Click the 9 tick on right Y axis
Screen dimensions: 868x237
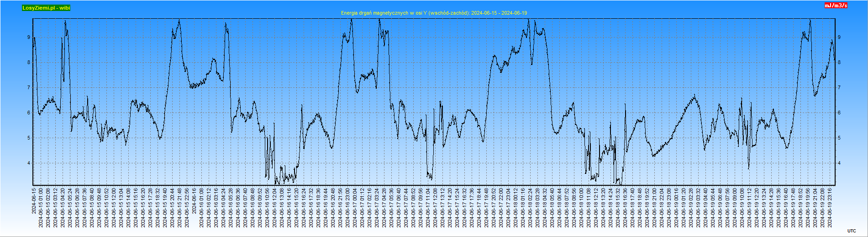[x=839, y=38]
